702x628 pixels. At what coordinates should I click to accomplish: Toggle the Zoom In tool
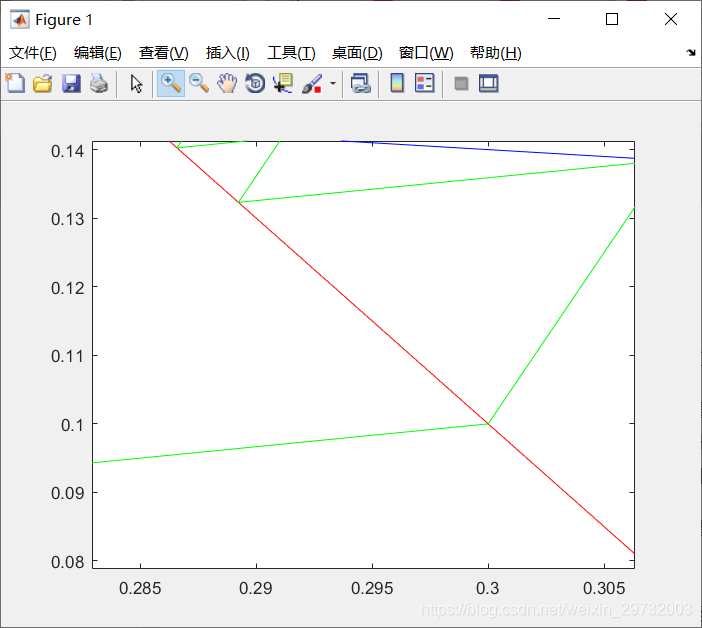click(171, 83)
